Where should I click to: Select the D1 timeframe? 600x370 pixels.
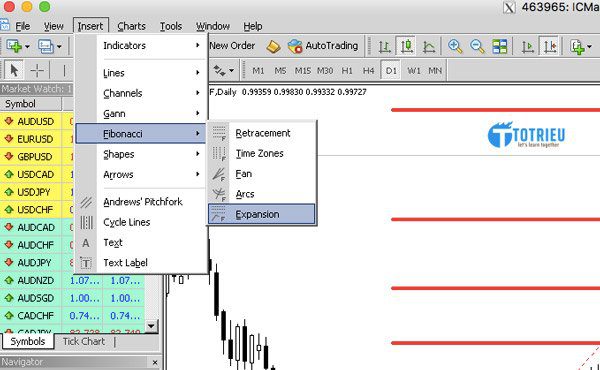(x=391, y=71)
